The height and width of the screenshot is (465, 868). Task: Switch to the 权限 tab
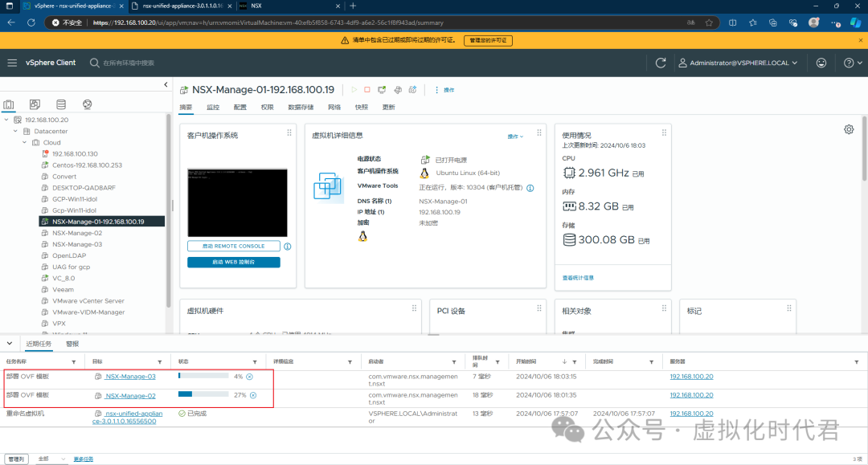click(268, 108)
